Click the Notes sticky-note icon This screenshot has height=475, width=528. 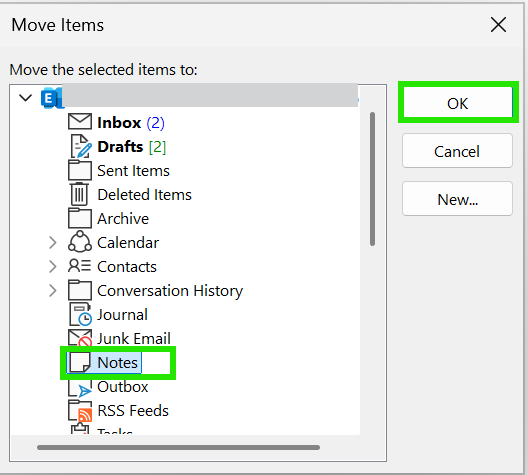[80, 363]
